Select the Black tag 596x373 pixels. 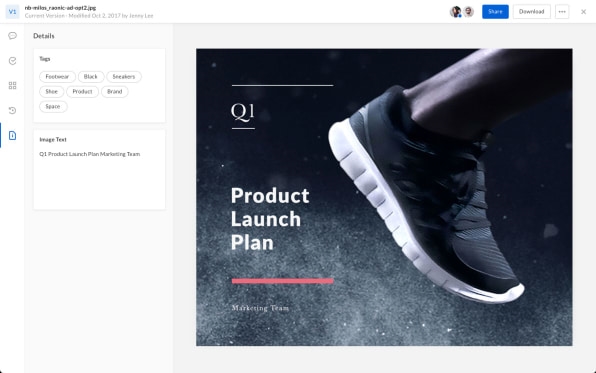click(x=91, y=77)
